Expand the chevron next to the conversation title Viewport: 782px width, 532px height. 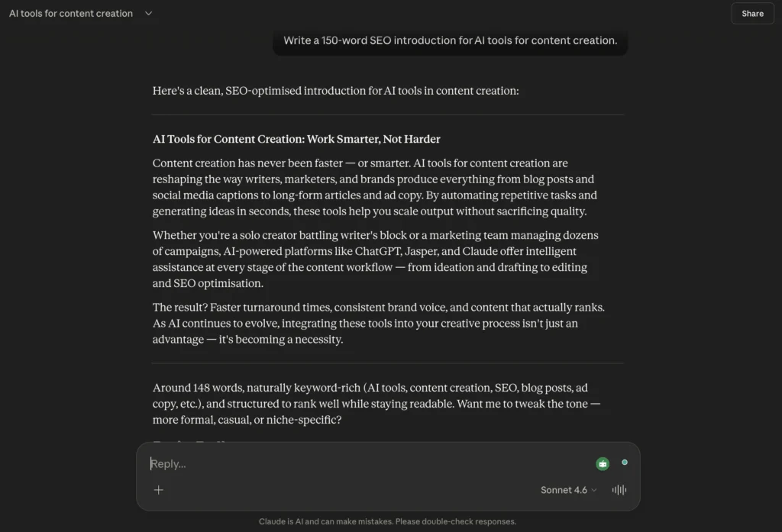click(x=148, y=13)
